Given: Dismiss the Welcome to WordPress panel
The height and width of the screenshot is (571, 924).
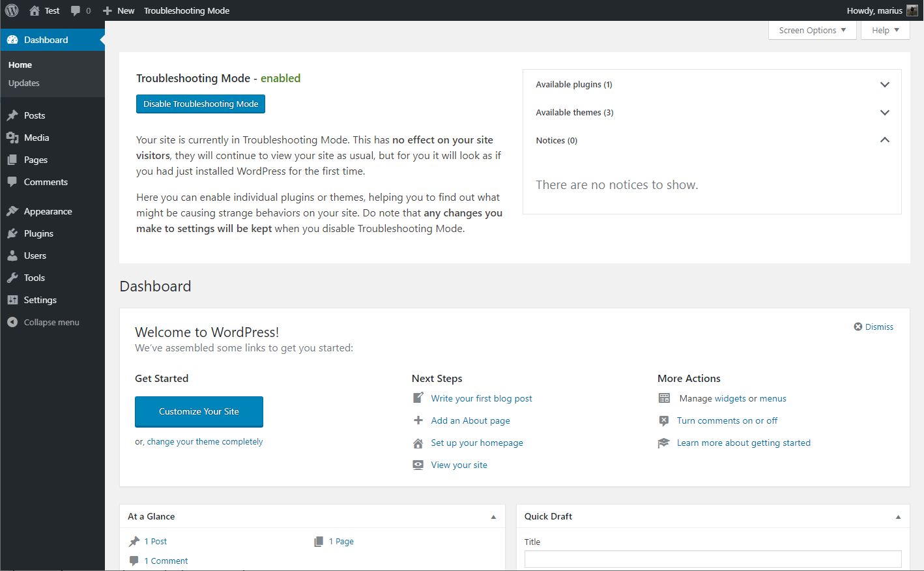Looking at the screenshot, I should tap(873, 327).
